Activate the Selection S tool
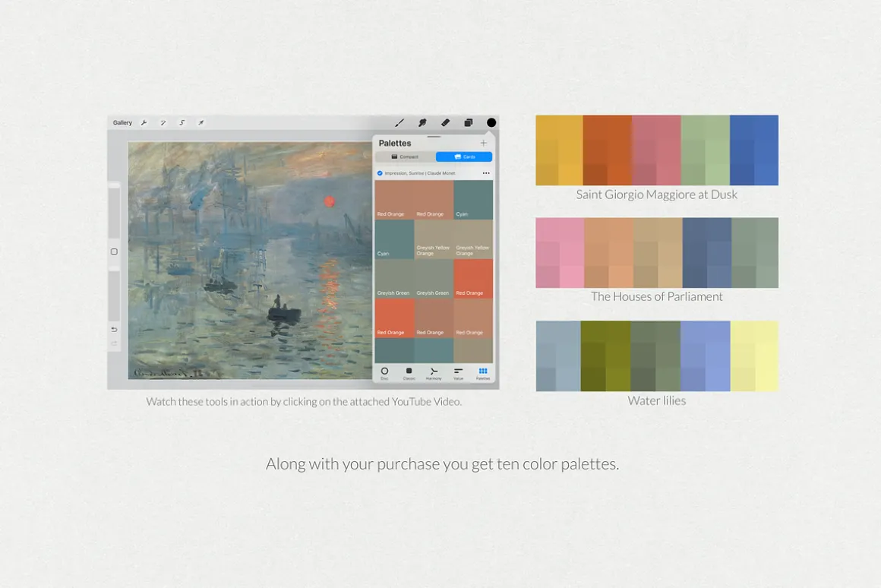 [182, 122]
